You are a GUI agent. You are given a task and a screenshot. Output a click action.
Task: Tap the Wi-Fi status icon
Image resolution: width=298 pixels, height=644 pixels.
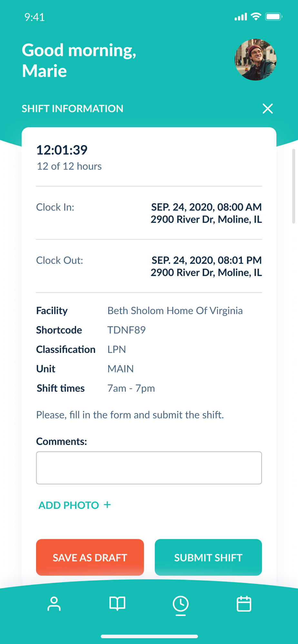(256, 17)
